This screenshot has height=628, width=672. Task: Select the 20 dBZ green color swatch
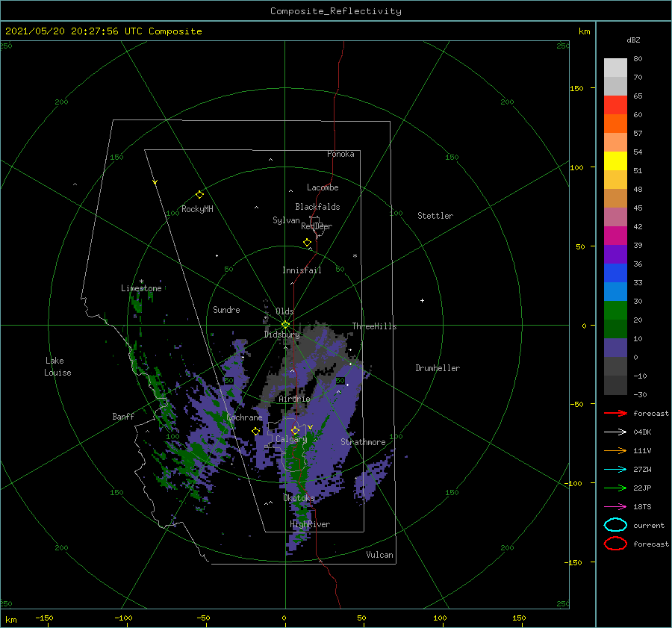click(x=615, y=310)
